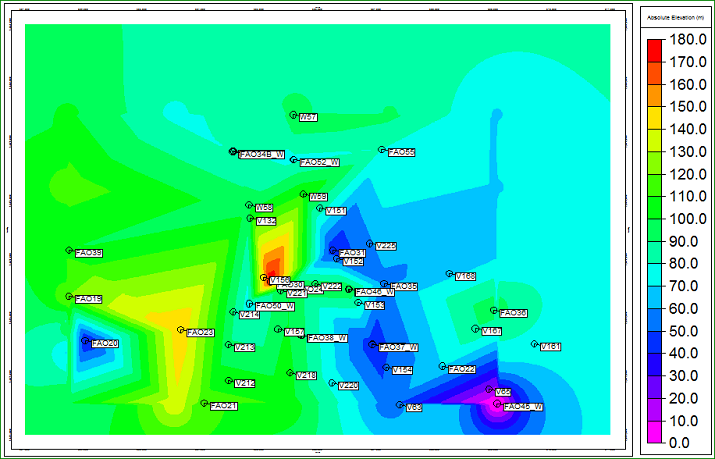
Task: Select the FAO35 well marker
Action: click(384, 284)
